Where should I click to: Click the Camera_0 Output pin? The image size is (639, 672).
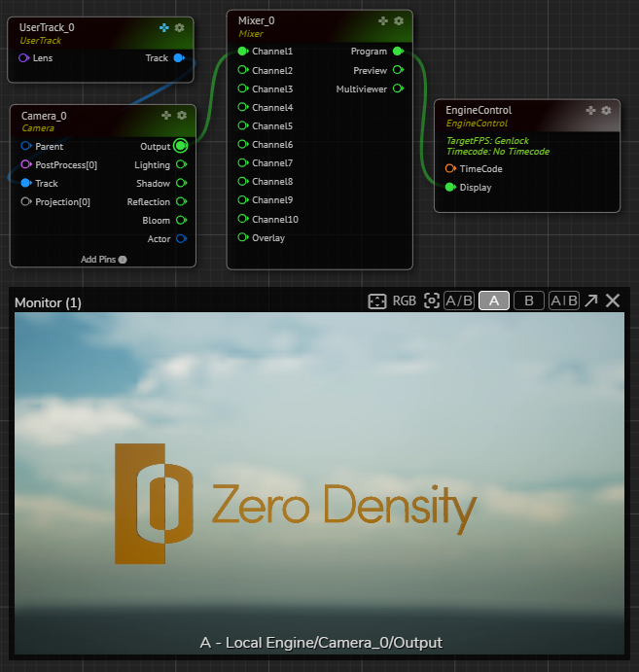180,146
